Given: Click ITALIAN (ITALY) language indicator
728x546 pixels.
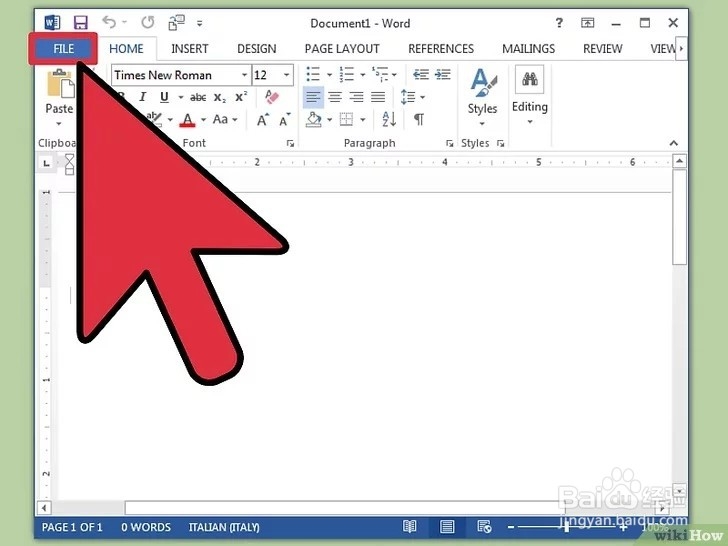Looking at the screenshot, I should click(224, 527).
